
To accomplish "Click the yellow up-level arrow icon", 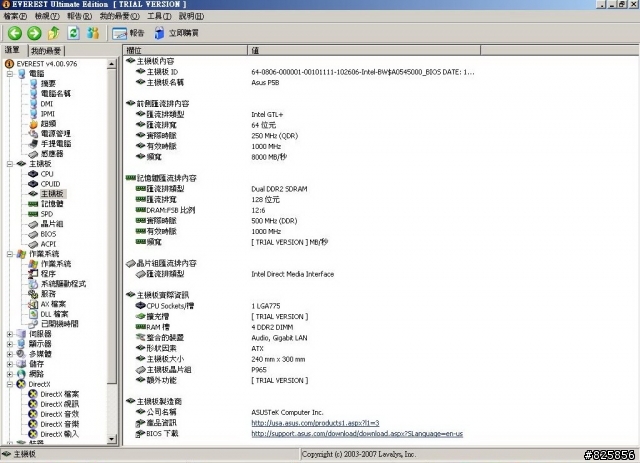I will click(x=54, y=33).
